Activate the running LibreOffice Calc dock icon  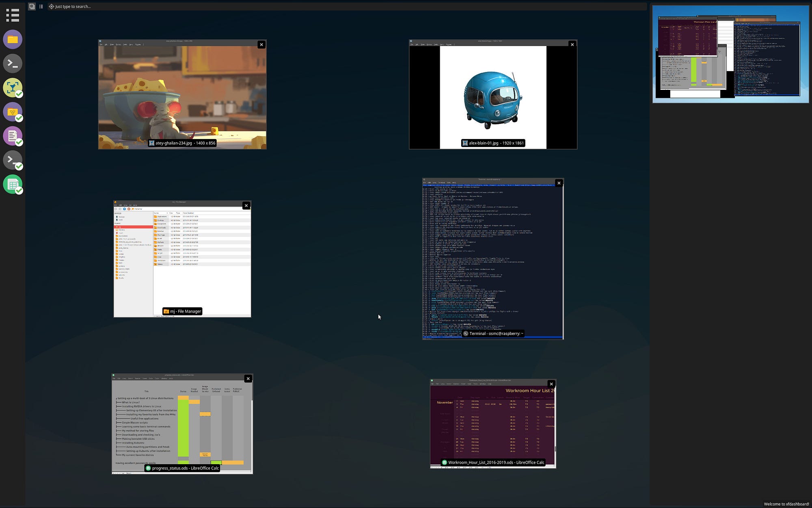pyautogui.click(x=13, y=184)
